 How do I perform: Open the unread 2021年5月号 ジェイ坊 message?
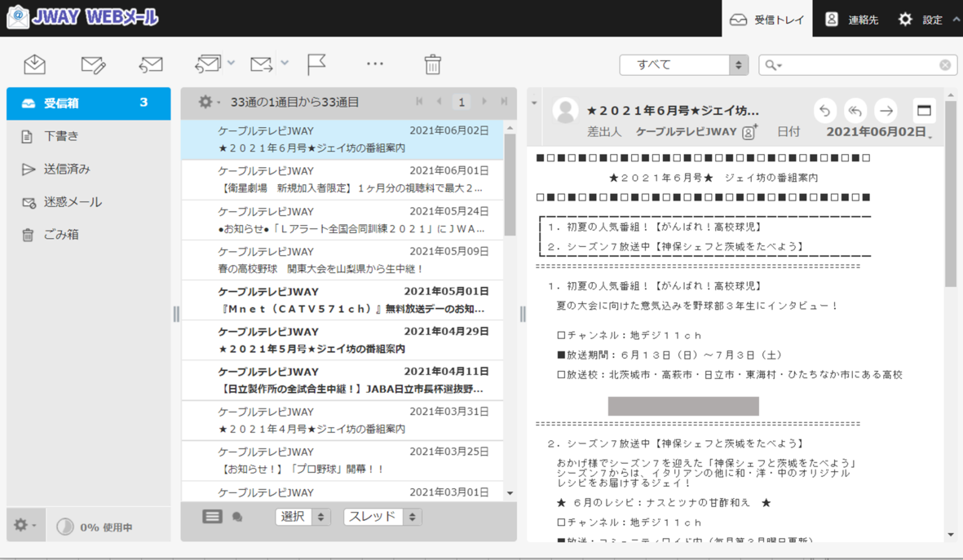pos(342,340)
